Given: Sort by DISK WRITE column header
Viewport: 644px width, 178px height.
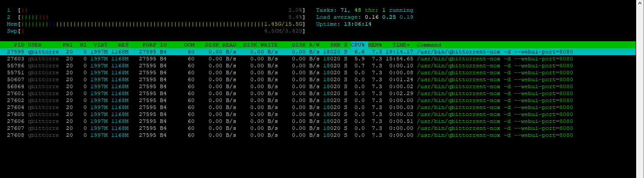Looking at the screenshot, I should coord(261,45).
